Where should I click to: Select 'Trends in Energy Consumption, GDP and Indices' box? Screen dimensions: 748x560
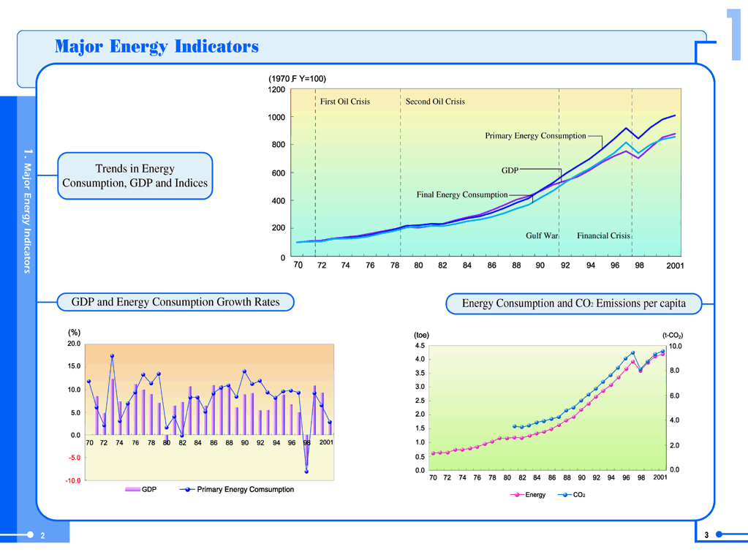[135, 176]
